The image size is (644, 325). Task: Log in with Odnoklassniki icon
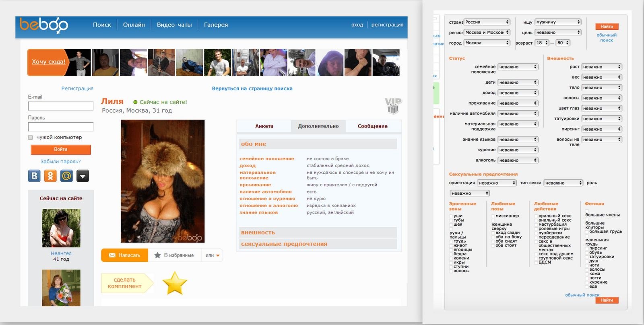tap(50, 176)
